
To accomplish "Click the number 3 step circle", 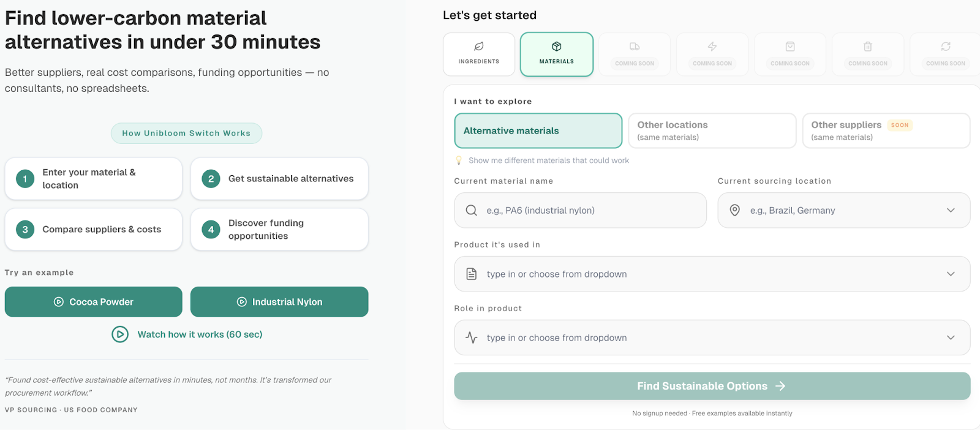I will coord(25,229).
